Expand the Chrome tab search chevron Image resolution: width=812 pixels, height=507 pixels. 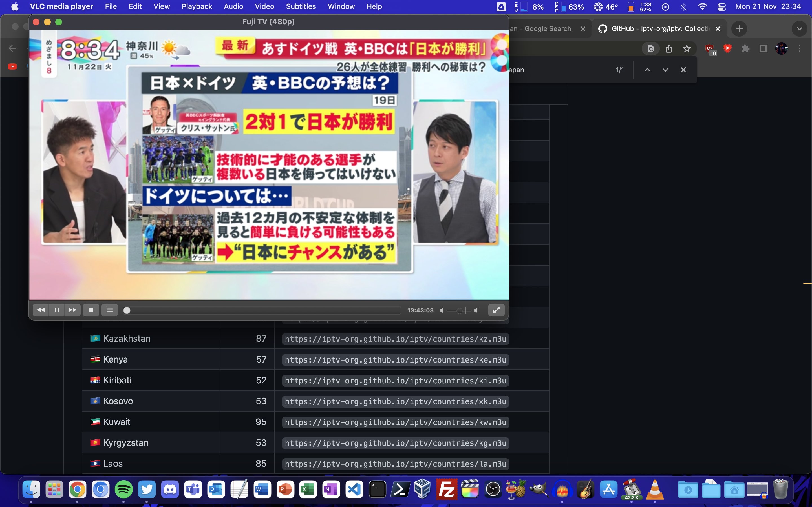click(799, 29)
